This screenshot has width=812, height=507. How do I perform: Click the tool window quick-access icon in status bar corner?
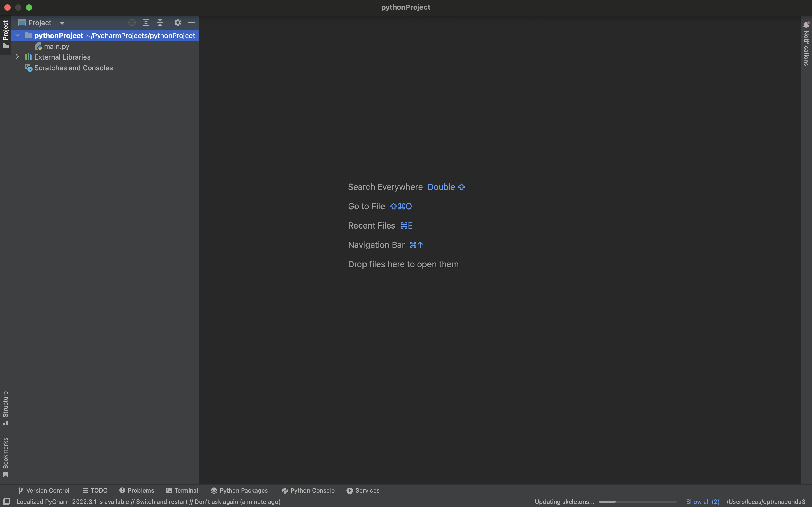click(6, 501)
